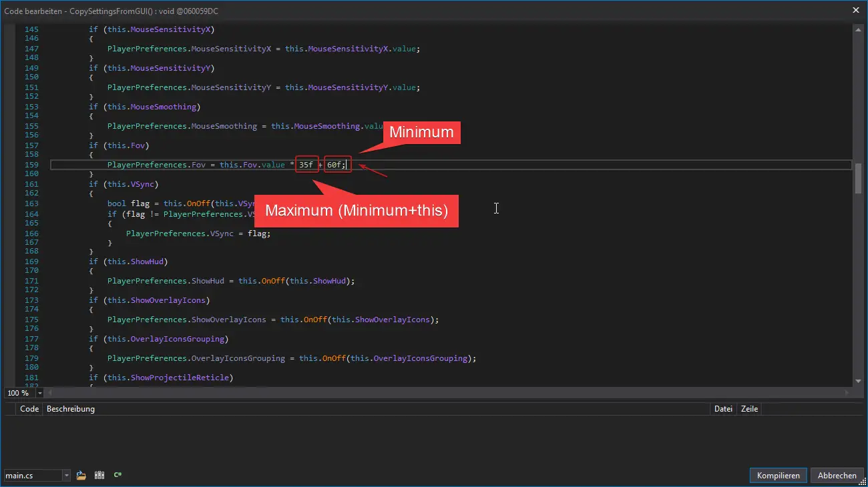Image resolution: width=868 pixels, height=487 pixels.
Task: Click the Abbrechen button
Action: (x=837, y=476)
